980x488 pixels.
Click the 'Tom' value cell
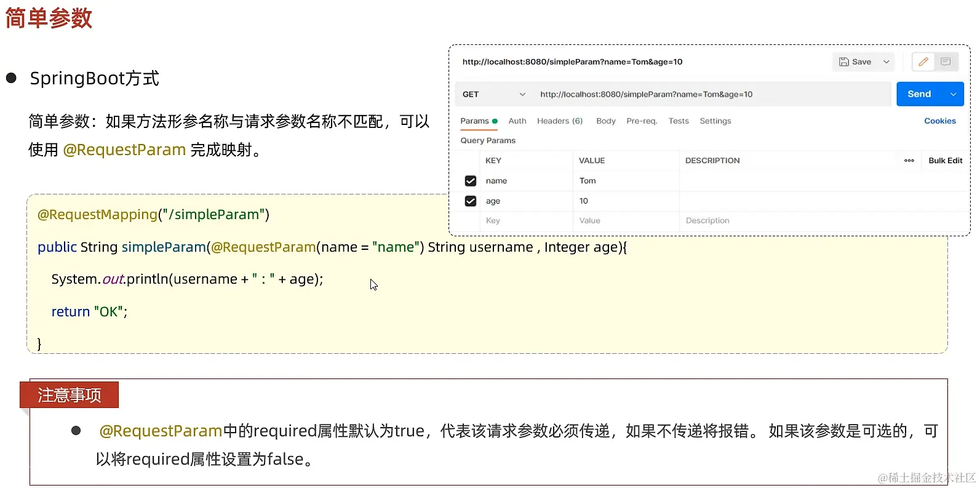tap(626, 181)
